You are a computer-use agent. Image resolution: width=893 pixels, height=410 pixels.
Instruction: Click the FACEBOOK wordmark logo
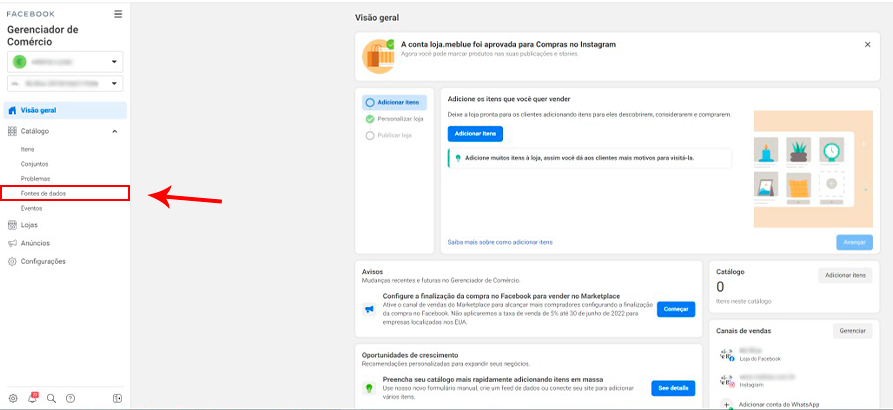(x=31, y=14)
